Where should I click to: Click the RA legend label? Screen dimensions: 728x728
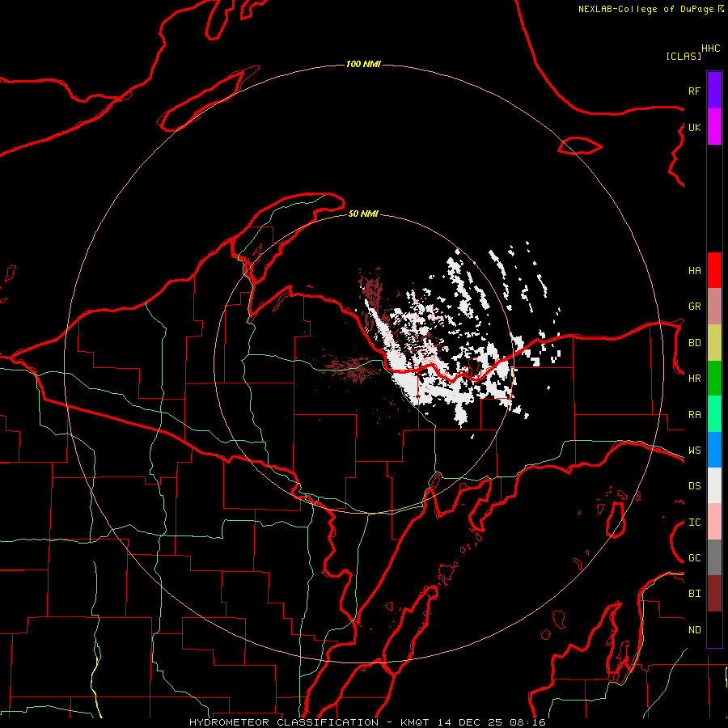pyautogui.click(x=694, y=415)
